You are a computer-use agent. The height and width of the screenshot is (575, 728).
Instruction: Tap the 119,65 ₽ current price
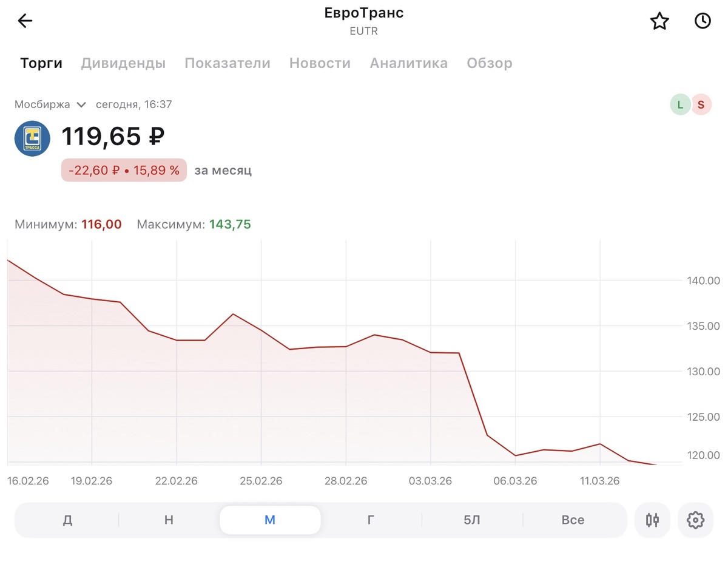click(113, 136)
